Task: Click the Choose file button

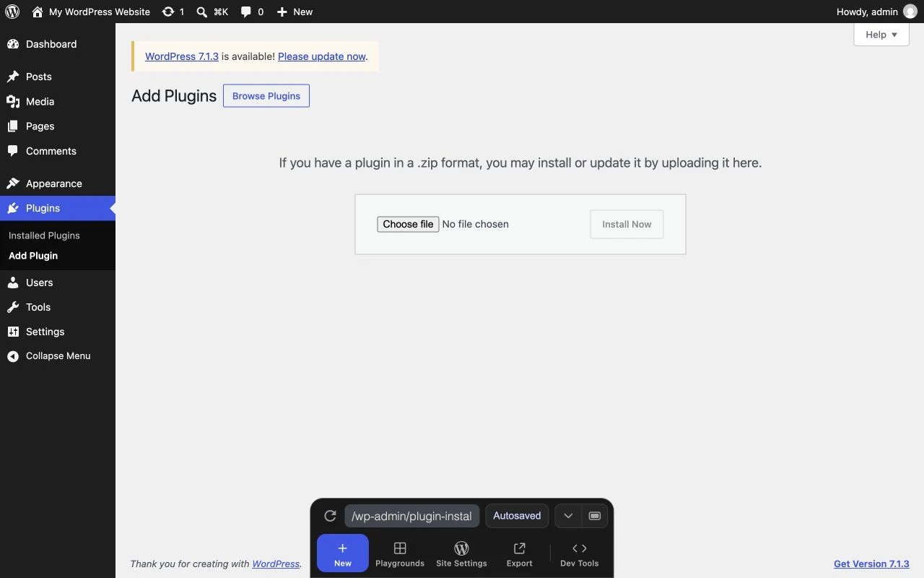Action: click(x=408, y=224)
